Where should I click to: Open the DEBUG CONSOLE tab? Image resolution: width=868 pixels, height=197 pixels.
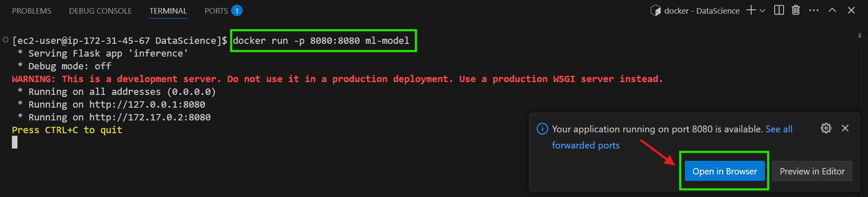100,11
